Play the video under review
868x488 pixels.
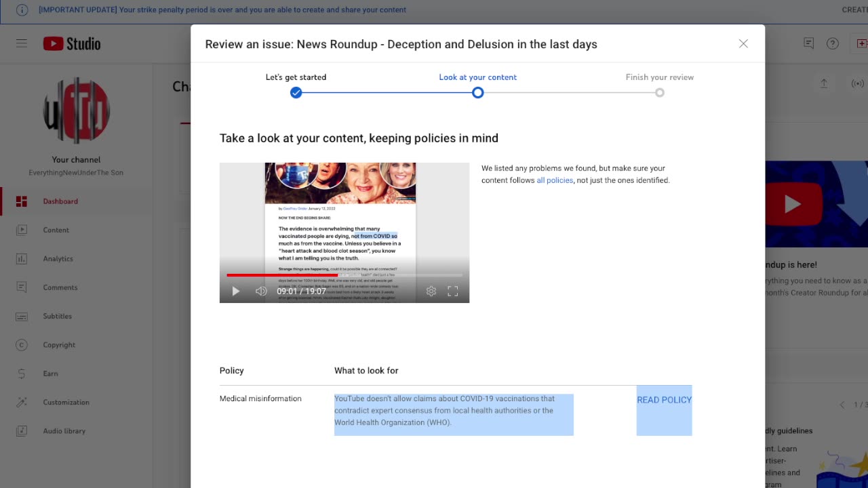(236, 291)
